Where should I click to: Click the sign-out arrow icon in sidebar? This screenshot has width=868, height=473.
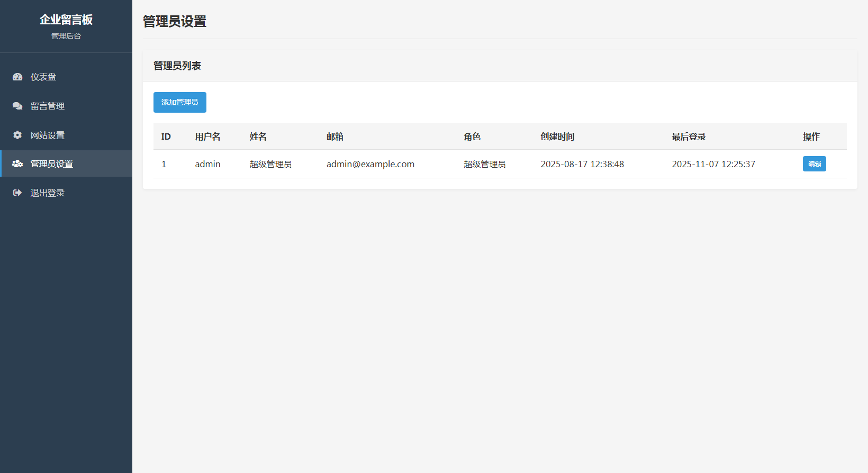(x=17, y=193)
